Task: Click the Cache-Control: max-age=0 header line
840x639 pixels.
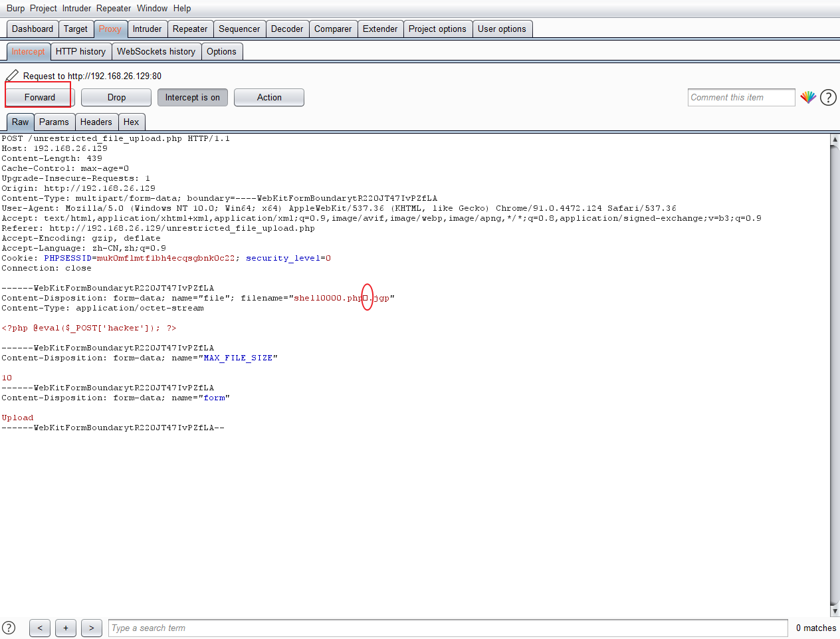Action: pos(65,168)
